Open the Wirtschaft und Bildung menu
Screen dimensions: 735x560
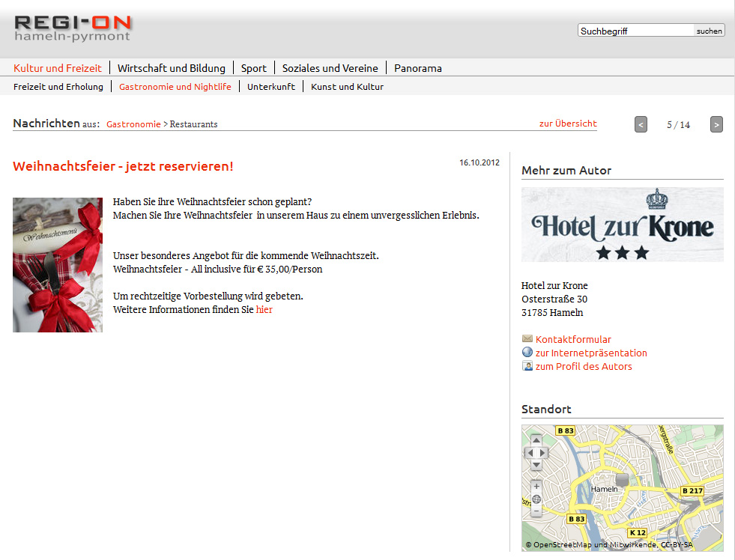172,68
